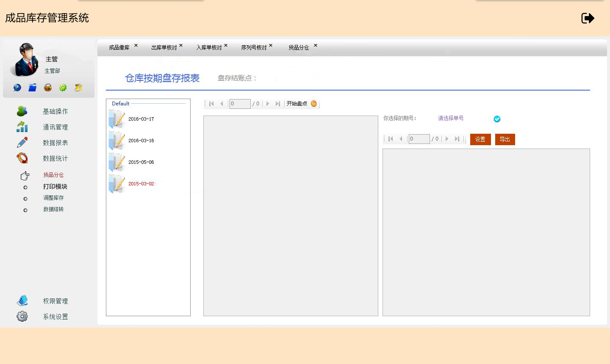
Task: Click the green gear icon under the user profile
Action: coord(63,88)
